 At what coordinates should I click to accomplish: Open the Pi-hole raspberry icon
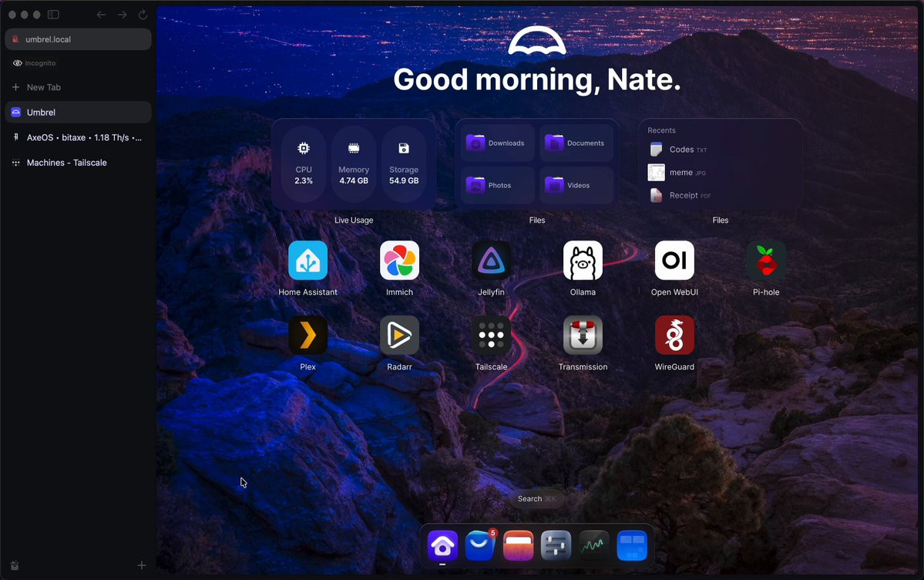coord(766,260)
